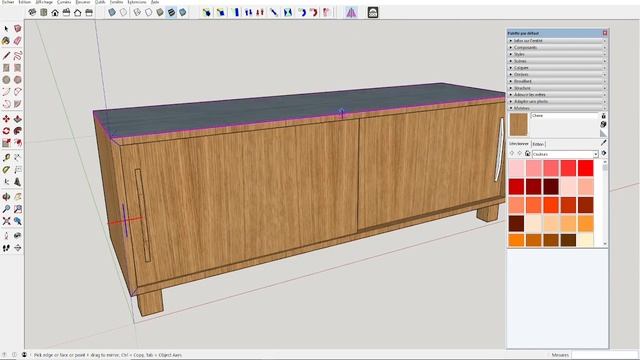Image resolution: width=640 pixels, height=360 pixels.
Task: Click the create material icon beside Chene
Action: point(603,124)
